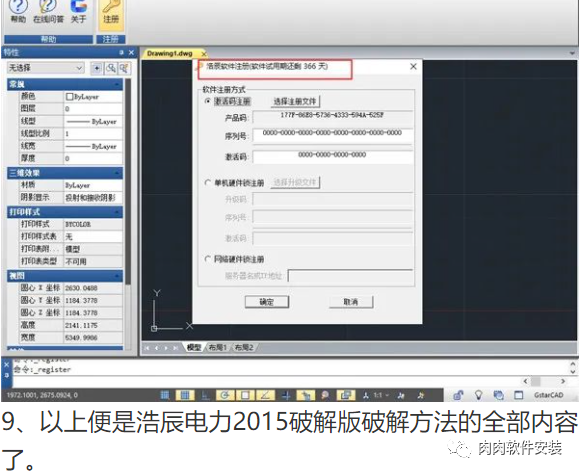
Task: Click the GstarCAD status bar label
Action: point(548,395)
